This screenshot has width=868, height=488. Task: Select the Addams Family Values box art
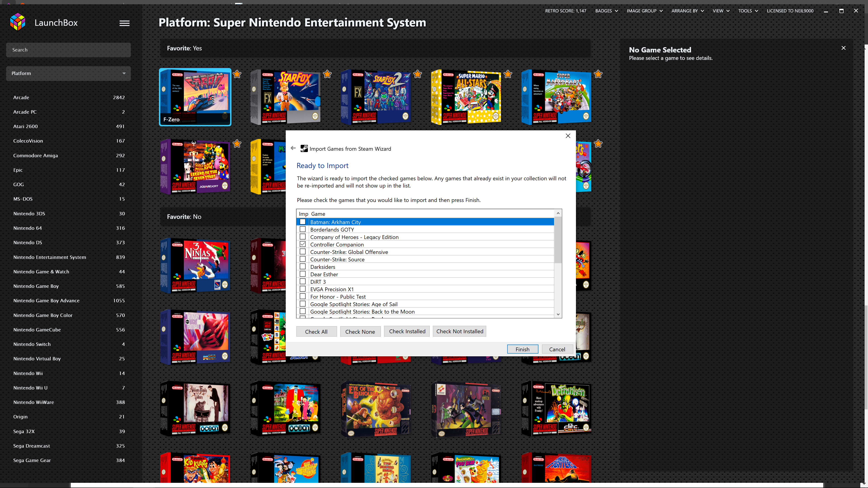[x=195, y=408]
